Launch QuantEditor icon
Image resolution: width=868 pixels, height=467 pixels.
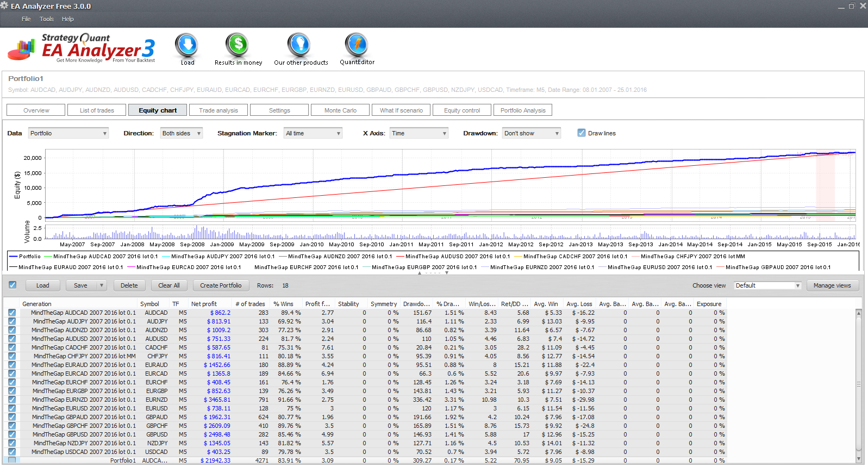point(357,46)
